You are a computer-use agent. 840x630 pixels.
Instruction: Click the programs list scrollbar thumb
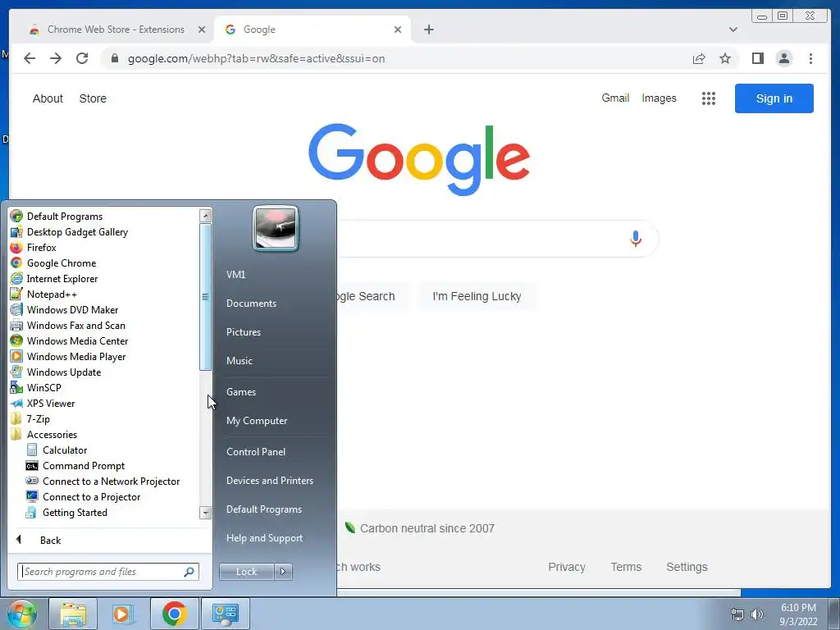click(x=205, y=297)
